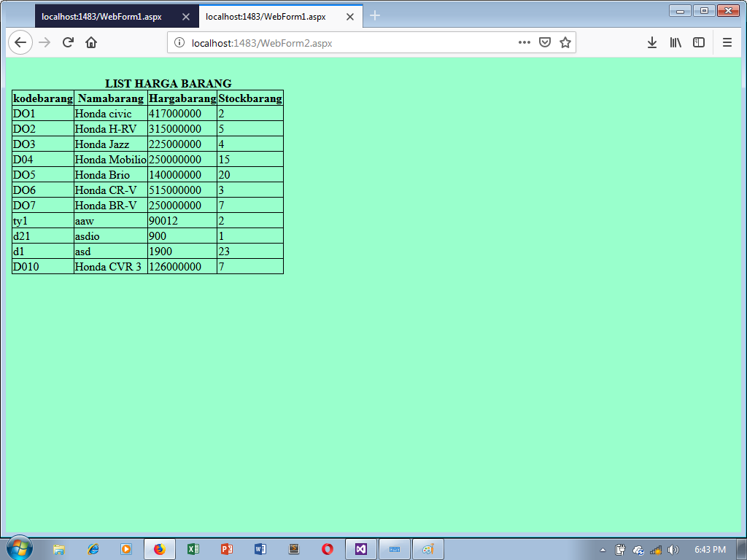Open Word from the taskbar
This screenshot has width=747, height=560.
(x=260, y=549)
